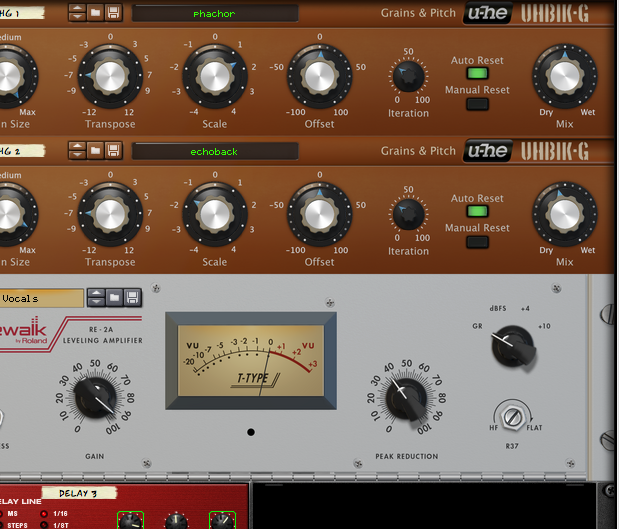
Task: Save patch on the phachor Uhbik-G device
Action: pos(113,13)
